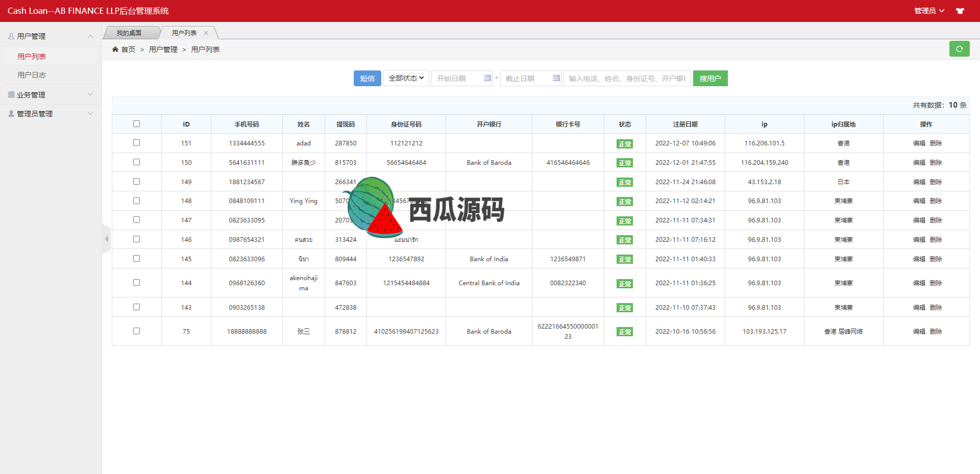Focus the user search keyword field
The width and height of the screenshot is (980, 474).
[627, 78]
